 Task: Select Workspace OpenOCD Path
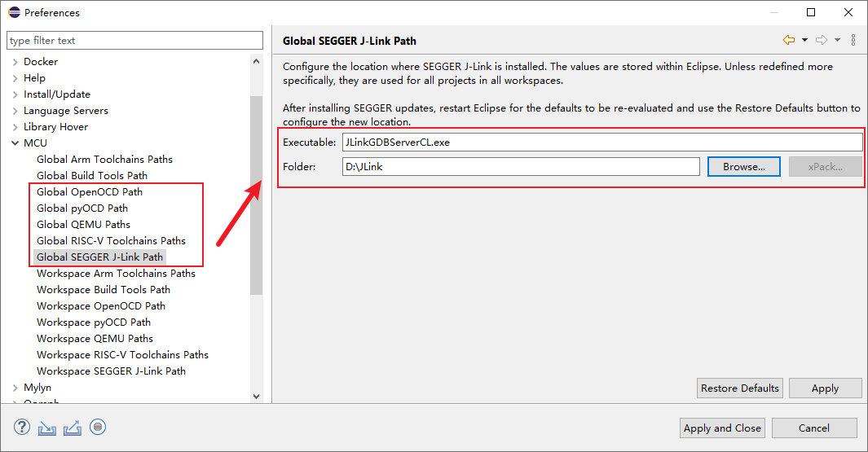tap(101, 306)
